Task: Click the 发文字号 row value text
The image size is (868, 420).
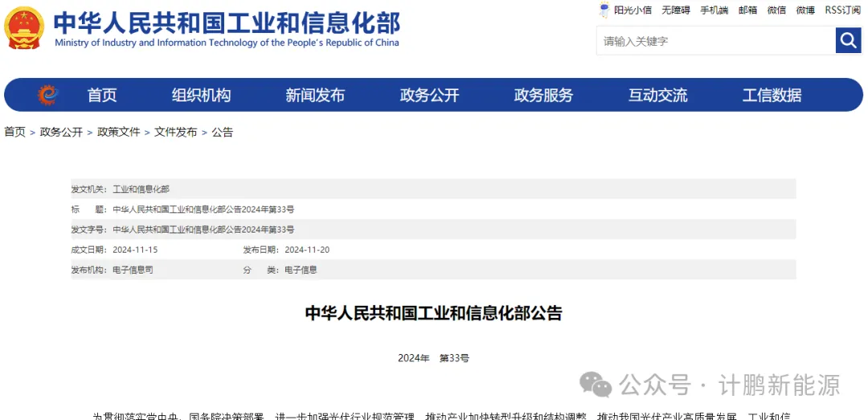Action: pyautogui.click(x=203, y=229)
